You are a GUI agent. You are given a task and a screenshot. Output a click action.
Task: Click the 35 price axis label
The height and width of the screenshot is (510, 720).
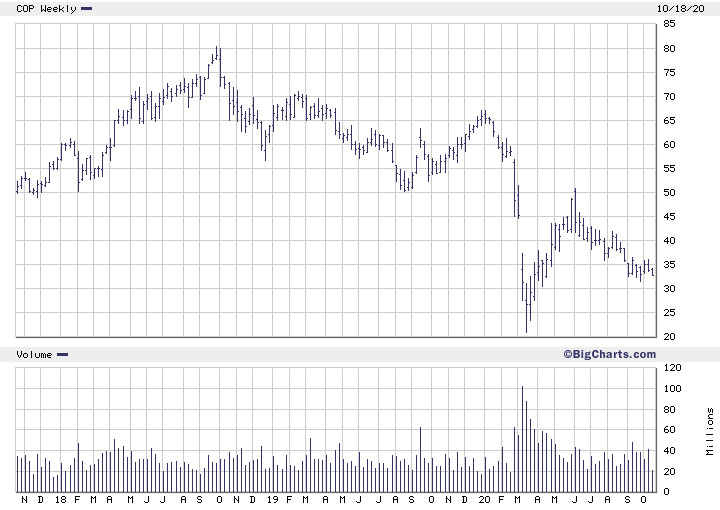669,264
